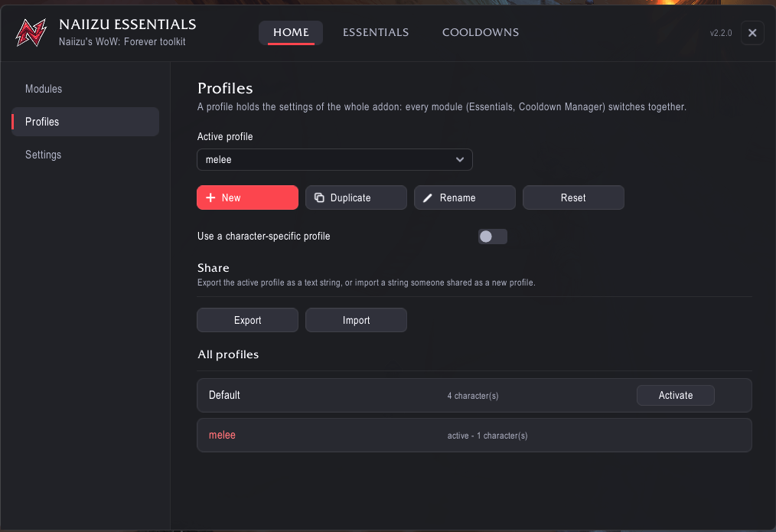Select Profiles in the sidebar
The image size is (776, 532).
pyautogui.click(x=85, y=122)
